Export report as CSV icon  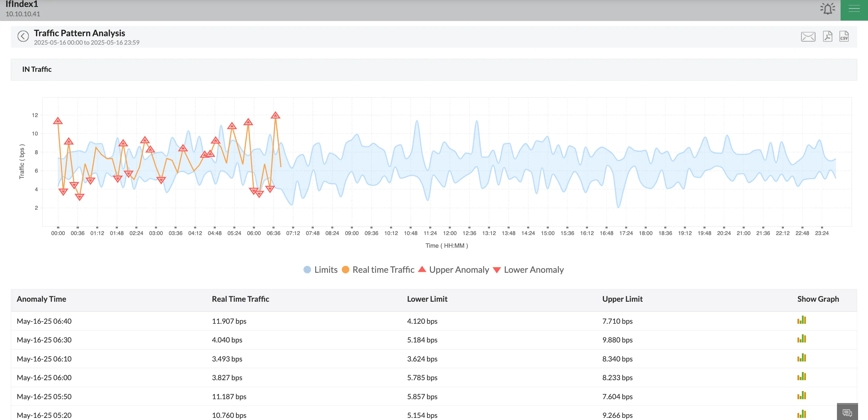click(x=844, y=36)
